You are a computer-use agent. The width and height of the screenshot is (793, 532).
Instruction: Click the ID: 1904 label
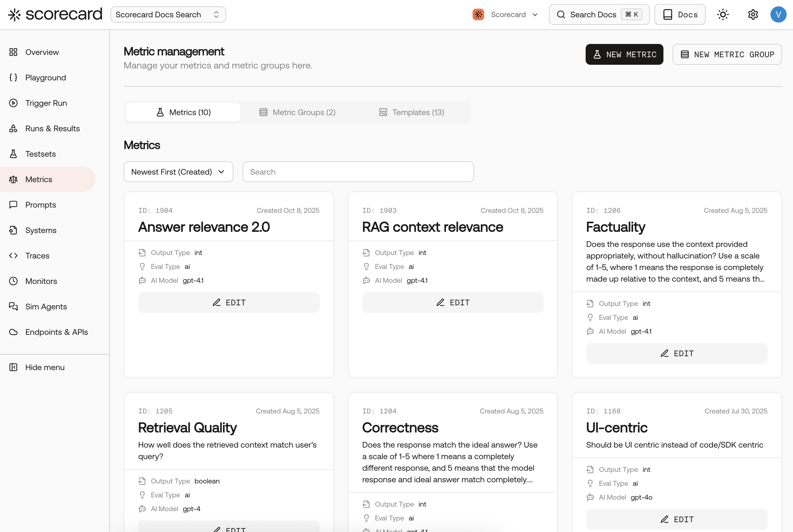click(x=155, y=210)
